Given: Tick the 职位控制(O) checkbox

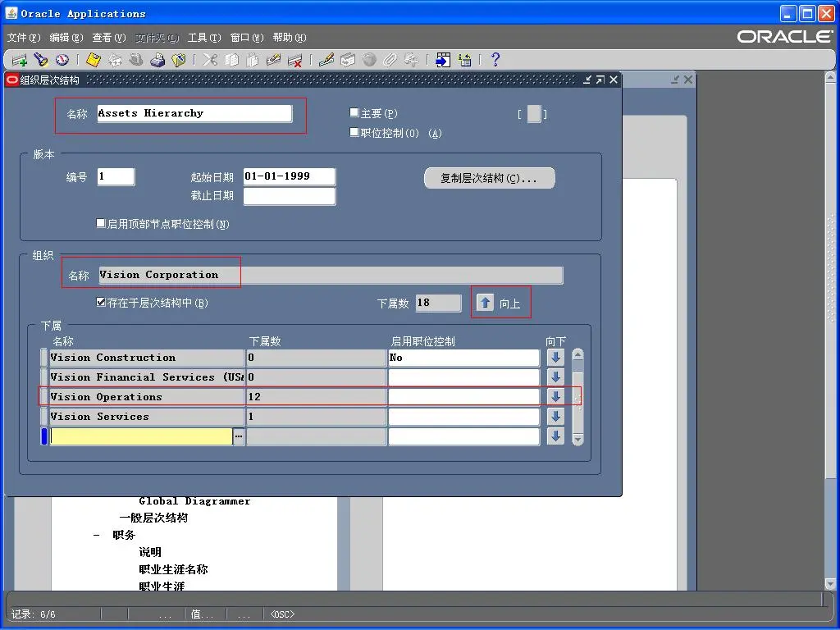Looking at the screenshot, I should point(354,132).
